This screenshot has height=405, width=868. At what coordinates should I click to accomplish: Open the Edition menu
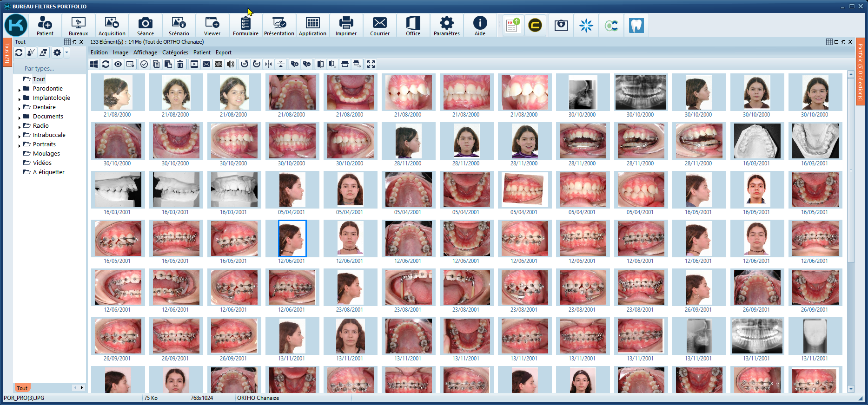[99, 52]
